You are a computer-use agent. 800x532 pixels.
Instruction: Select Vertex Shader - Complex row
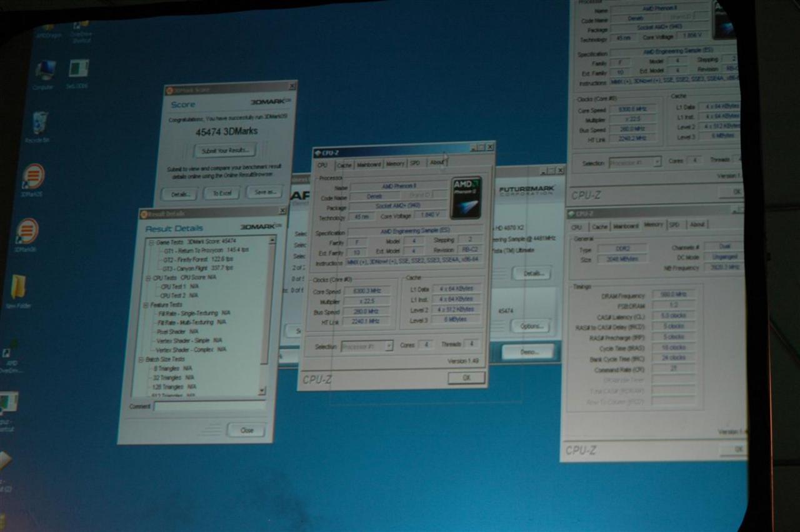pos(191,349)
